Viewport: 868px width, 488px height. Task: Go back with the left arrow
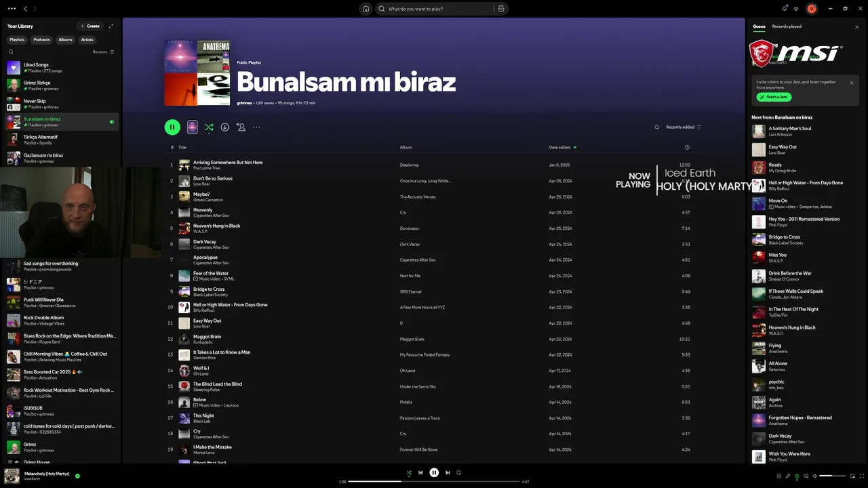26,9
